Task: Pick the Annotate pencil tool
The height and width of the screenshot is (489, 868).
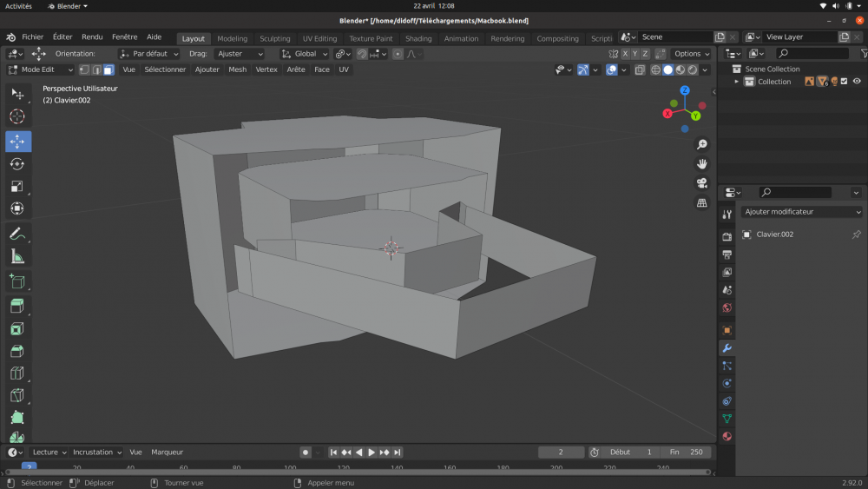Action: click(17, 234)
